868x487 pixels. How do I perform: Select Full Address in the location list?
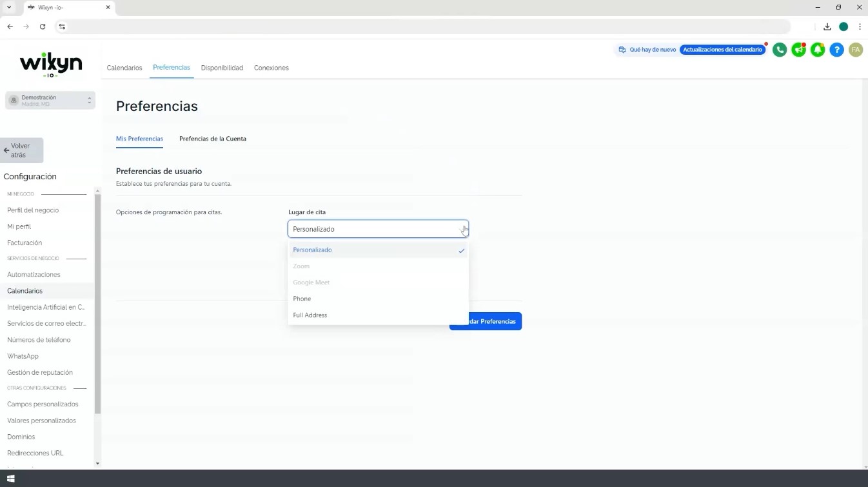pyautogui.click(x=378, y=315)
